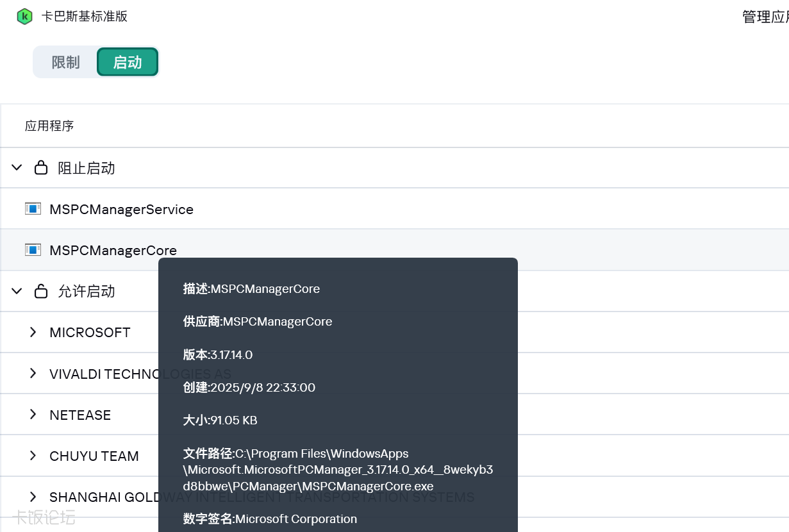This screenshot has width=789, height=532.
Task: Collapse the 允许启动 group chevron
Action: coord(17,291)
